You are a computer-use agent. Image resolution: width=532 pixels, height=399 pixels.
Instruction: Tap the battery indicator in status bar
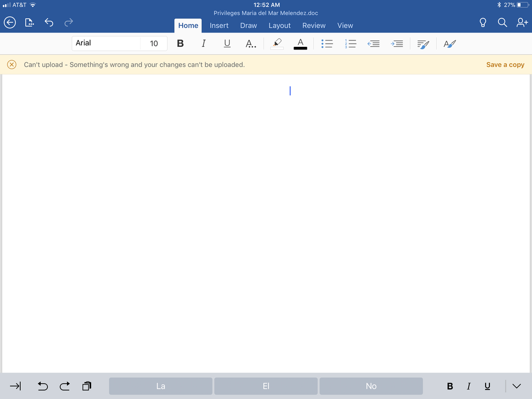(x=522, y=5)
